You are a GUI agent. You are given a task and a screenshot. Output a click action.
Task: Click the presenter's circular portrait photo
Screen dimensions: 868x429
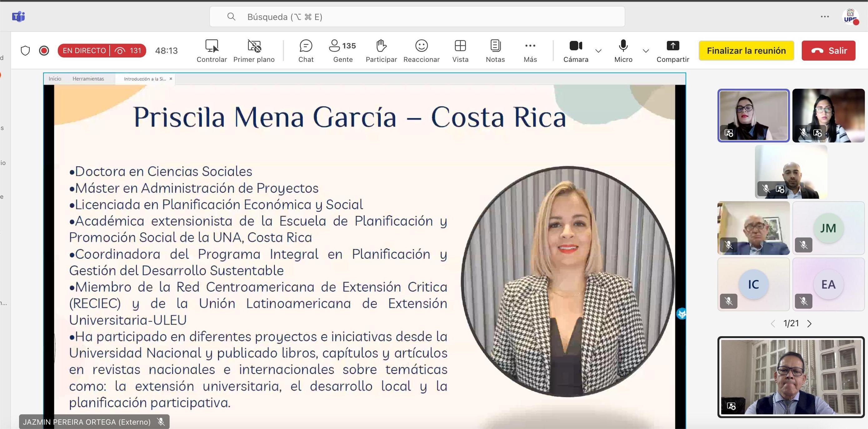click(x=568, y=282)
